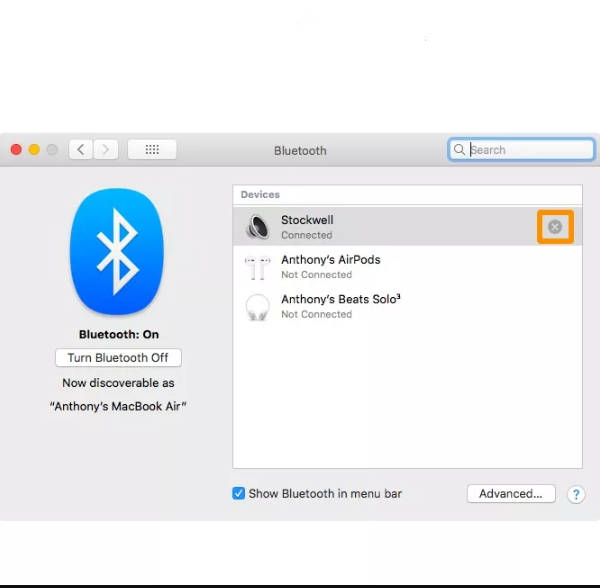600x588 pixels.
Task: Click the back arrow in the toolbar
Action: click(x=81, y=150)
